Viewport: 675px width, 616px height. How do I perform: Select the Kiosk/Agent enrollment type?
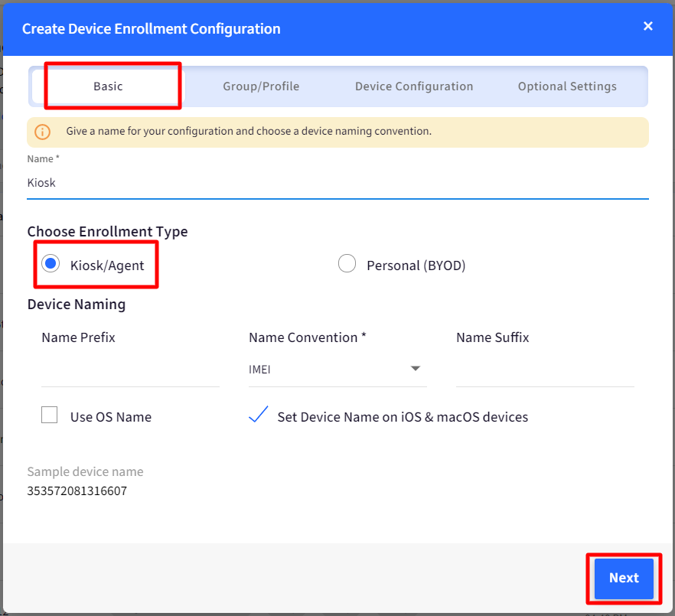click(51, 263)
